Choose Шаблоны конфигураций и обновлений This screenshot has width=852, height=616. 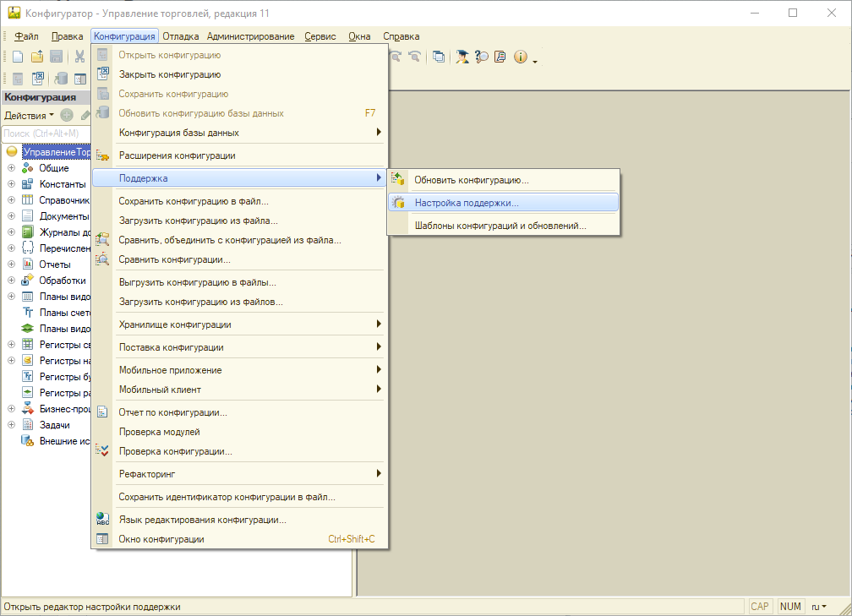(500, 226)
